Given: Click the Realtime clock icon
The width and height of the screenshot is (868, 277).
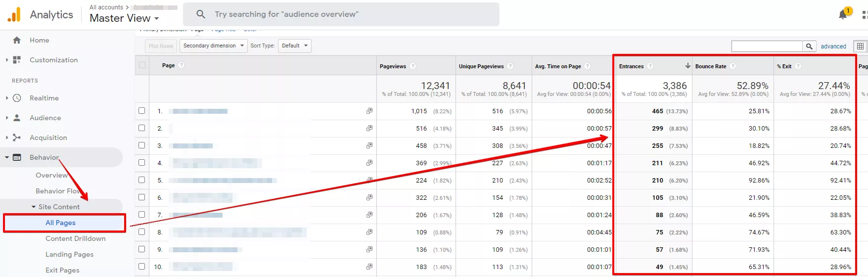Looking at the screenshot, I should point(17,98).
